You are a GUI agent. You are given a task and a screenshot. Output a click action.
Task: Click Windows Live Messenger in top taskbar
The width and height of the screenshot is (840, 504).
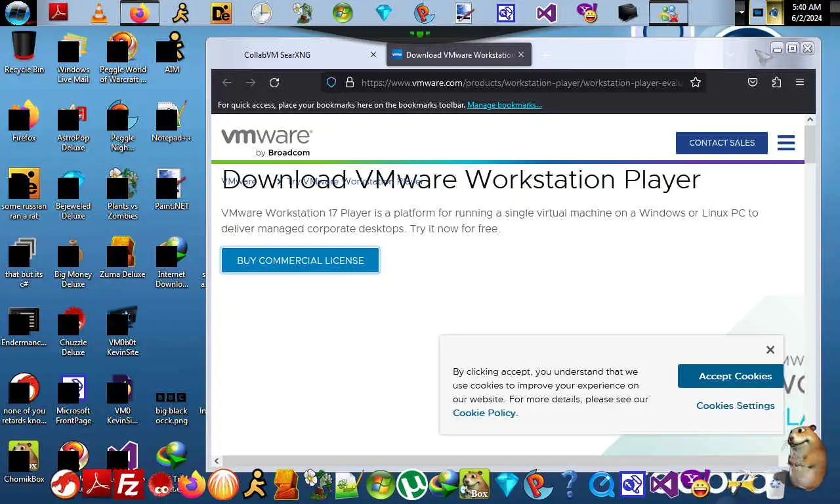click(669, 12)
